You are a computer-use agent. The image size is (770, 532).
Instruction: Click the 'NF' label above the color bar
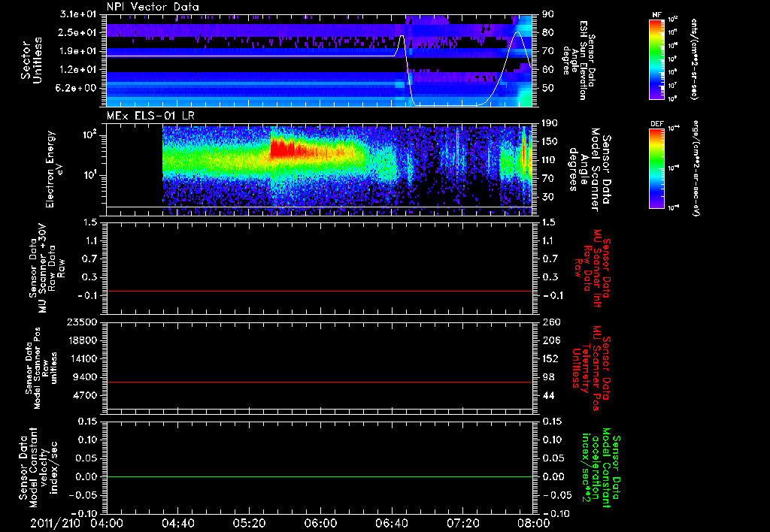tap(657, 15)
